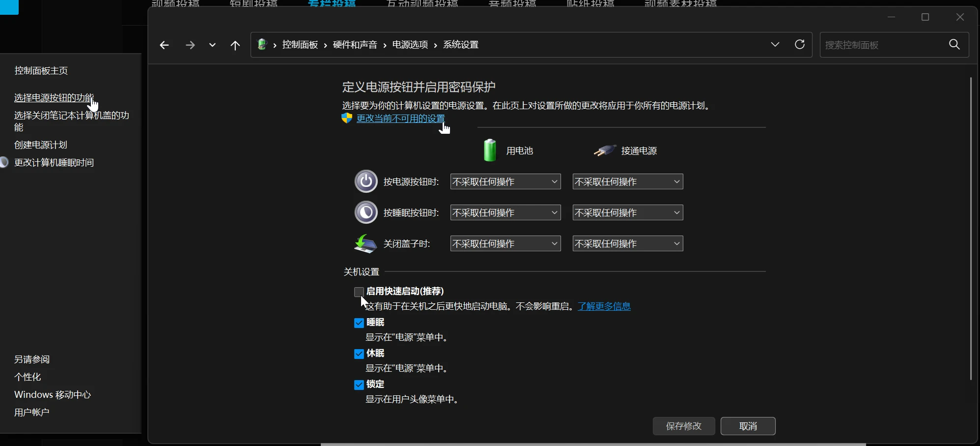The width and height of the screenshot is (980, 446).
Task: Click the laptop lid icon beside 关闭盖子时
Action: [365, 244]
